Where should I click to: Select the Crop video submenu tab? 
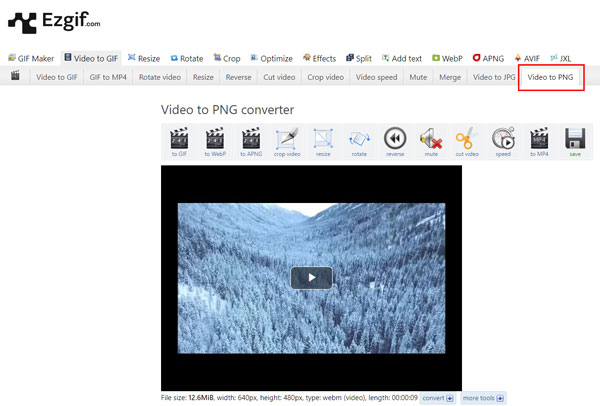[x=325, y=77]
